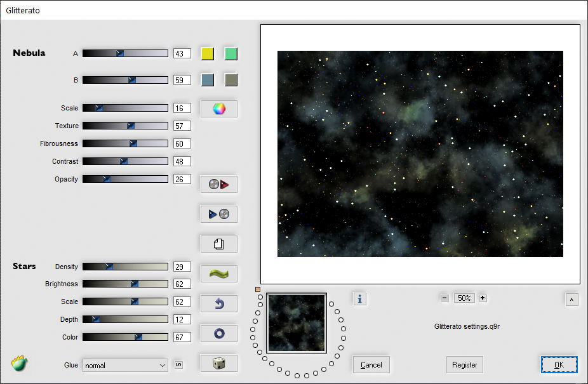
Task: Click the Nebula Scale slider track
Action: click(x=125, y=108)
